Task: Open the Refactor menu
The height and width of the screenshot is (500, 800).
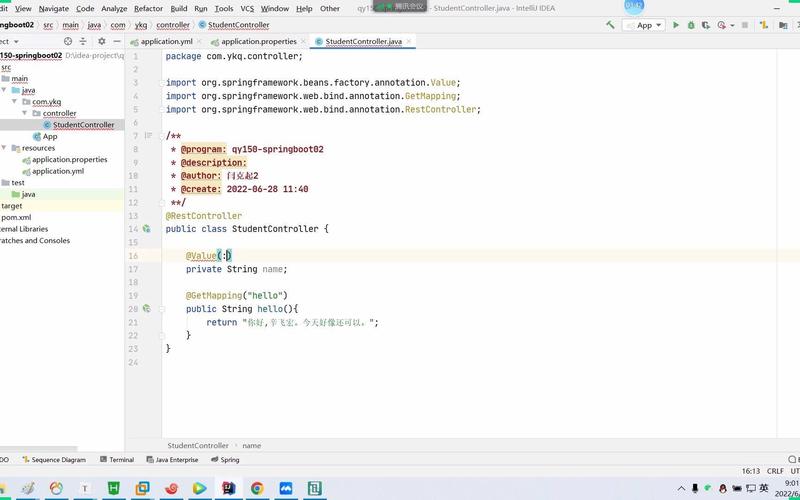Action: point(148,8)
